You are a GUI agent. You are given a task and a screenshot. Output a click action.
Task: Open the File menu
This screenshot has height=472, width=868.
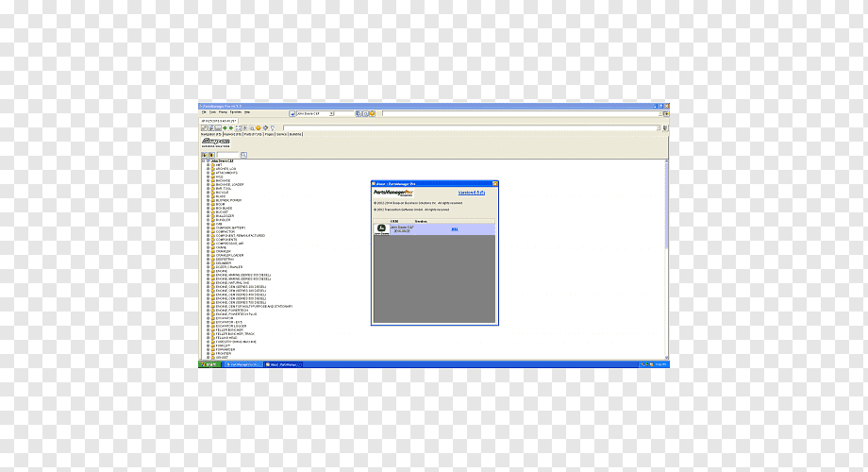point(204,112)
